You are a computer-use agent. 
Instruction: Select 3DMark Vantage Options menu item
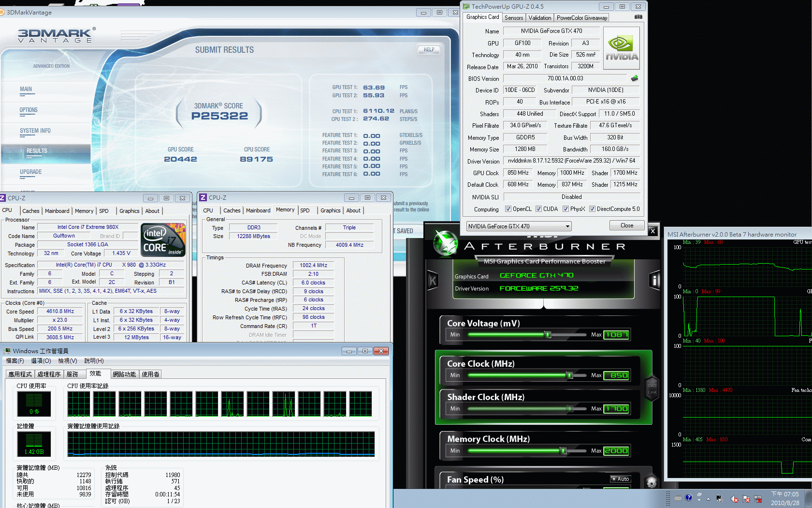pyautogui.click(x=29, y=110)
